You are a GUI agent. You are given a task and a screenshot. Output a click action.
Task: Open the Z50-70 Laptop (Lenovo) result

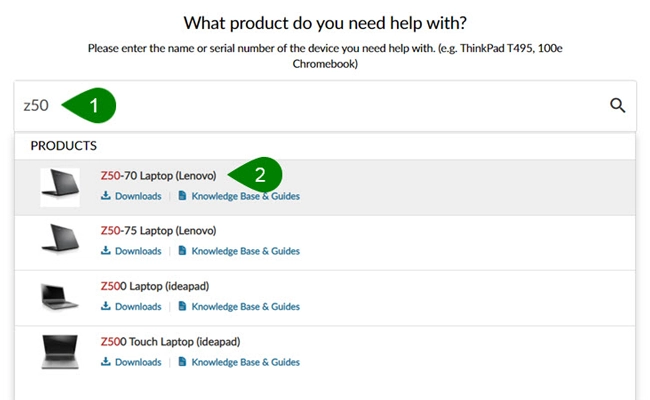tap(158, 176)
